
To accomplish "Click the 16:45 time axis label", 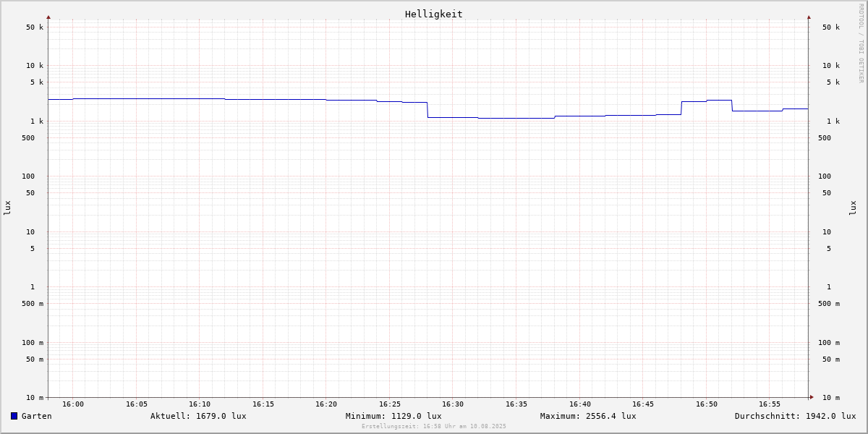I will point(643,404).
